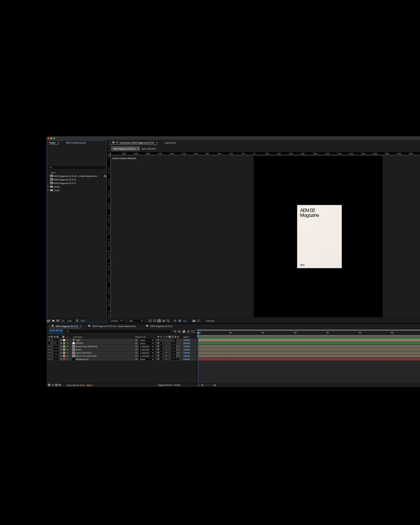Click Toggle Switches / Modes button
The width and height of the screenshot is (420, 525).
(169, 385)
